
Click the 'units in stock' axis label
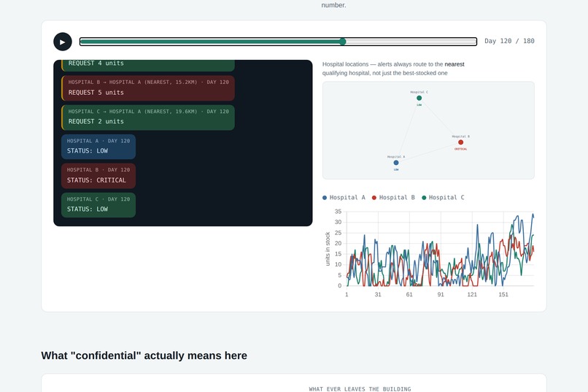click(x=328, y=249)
